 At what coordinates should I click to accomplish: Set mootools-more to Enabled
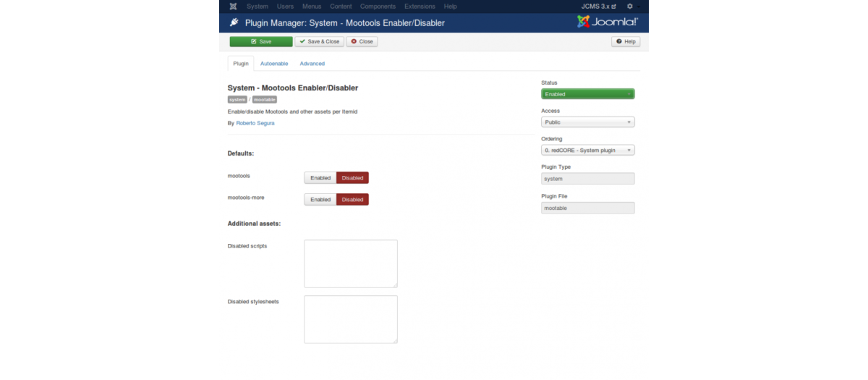tap(320, 200)
